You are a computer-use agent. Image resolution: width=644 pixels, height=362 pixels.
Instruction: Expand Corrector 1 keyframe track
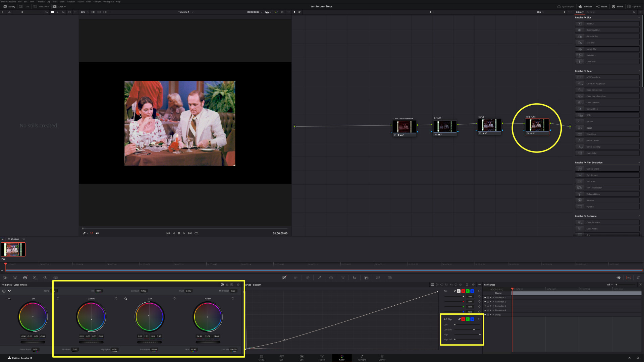493,297
